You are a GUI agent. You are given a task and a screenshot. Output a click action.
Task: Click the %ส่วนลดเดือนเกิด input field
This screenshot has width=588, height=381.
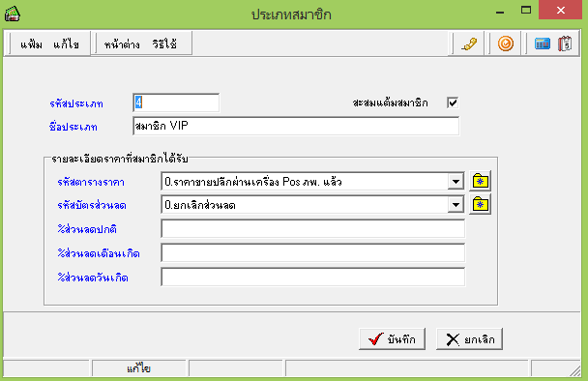click(313, 253)
